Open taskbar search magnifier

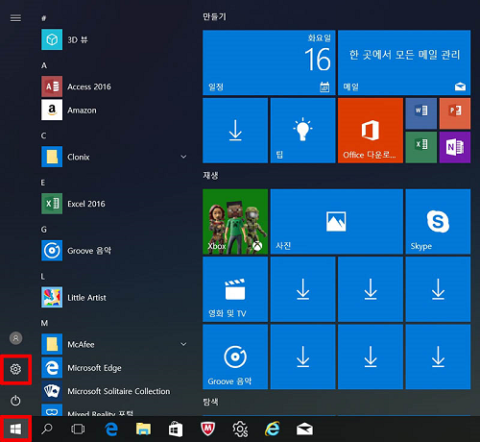pos(47,429)
